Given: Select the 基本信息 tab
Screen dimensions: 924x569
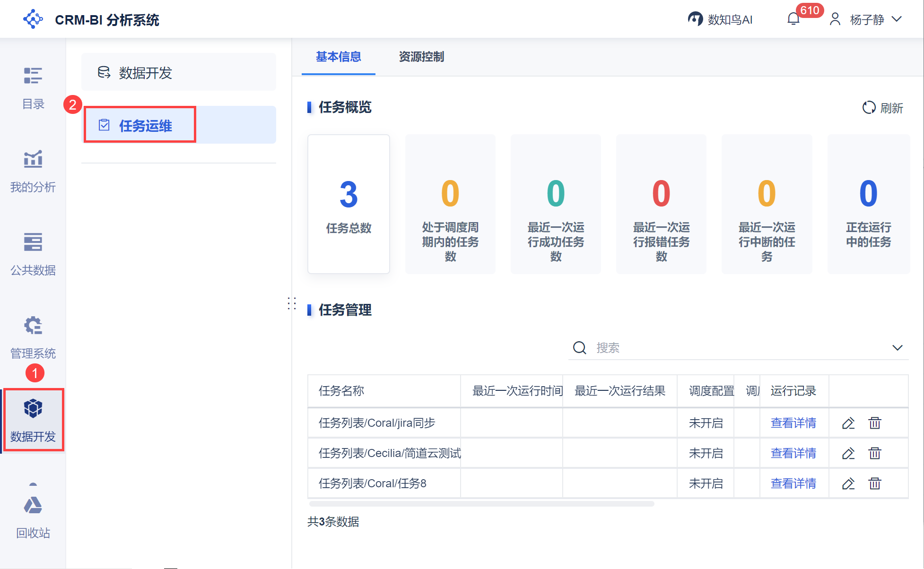Looking at the screenshot, I should (x=338, y=57).
